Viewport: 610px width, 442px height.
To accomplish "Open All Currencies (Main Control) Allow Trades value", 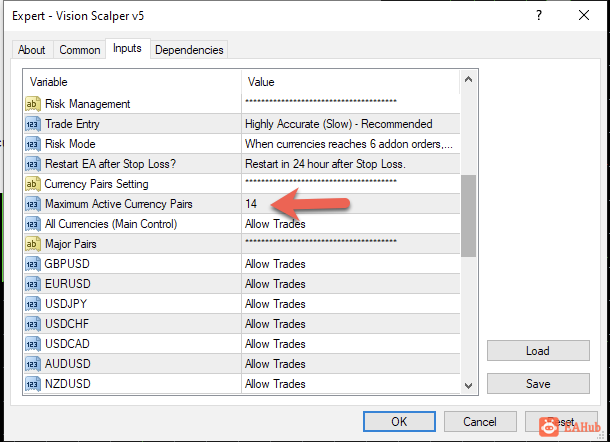I will [x=351, y=224].
